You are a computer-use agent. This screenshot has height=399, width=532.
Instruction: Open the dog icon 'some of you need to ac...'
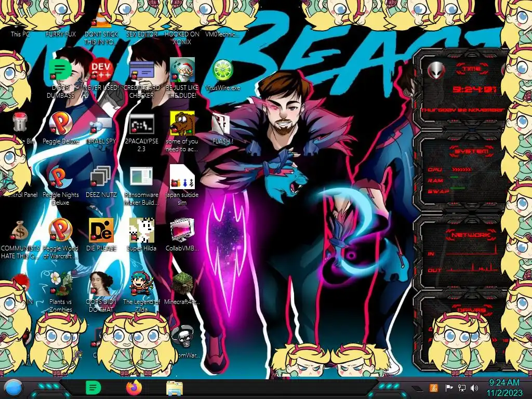182,123
